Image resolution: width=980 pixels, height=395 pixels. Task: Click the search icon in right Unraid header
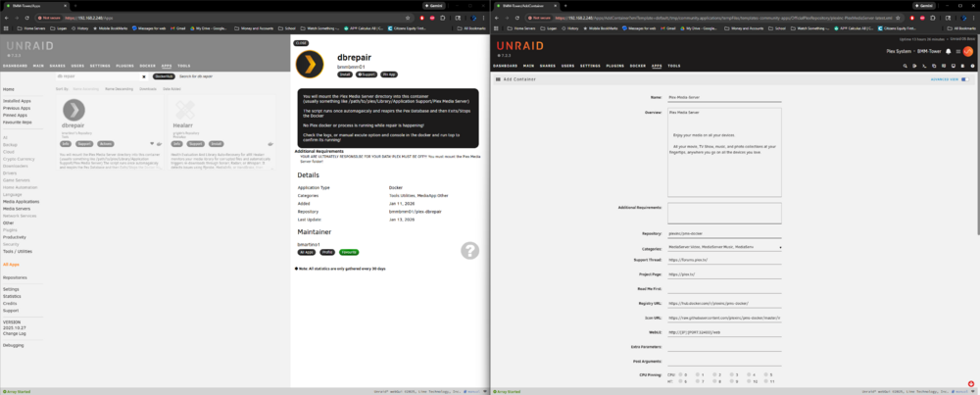tap(905, 66)
